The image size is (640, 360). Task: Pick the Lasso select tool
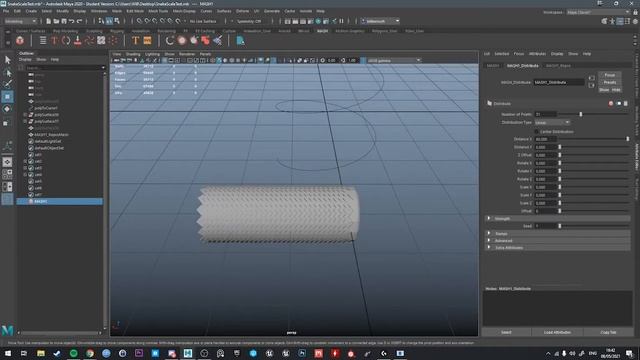7,73
